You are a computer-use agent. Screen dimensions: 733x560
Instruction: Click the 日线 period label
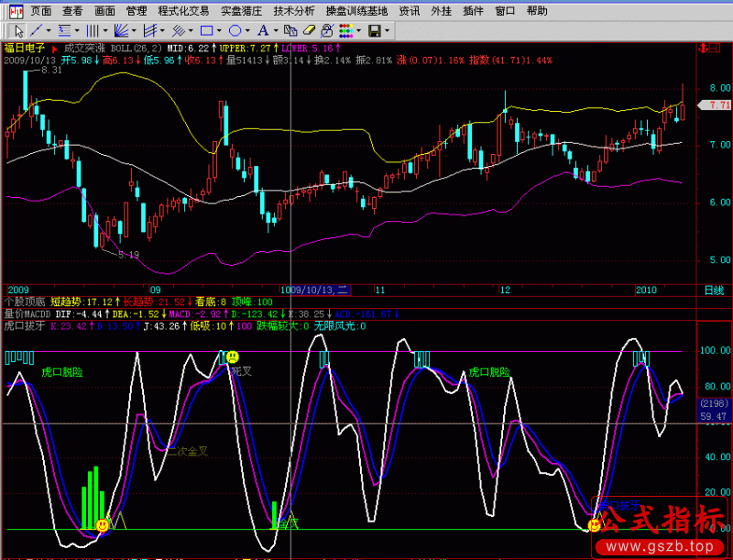point(713,290)
